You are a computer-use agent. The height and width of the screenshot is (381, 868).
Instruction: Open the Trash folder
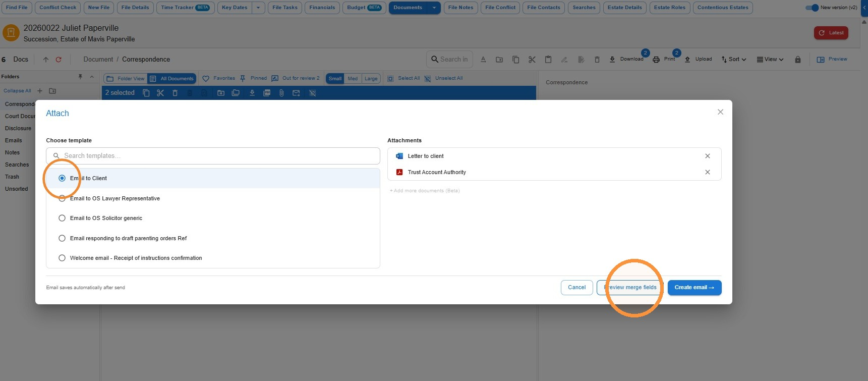[x=12, y=177]
